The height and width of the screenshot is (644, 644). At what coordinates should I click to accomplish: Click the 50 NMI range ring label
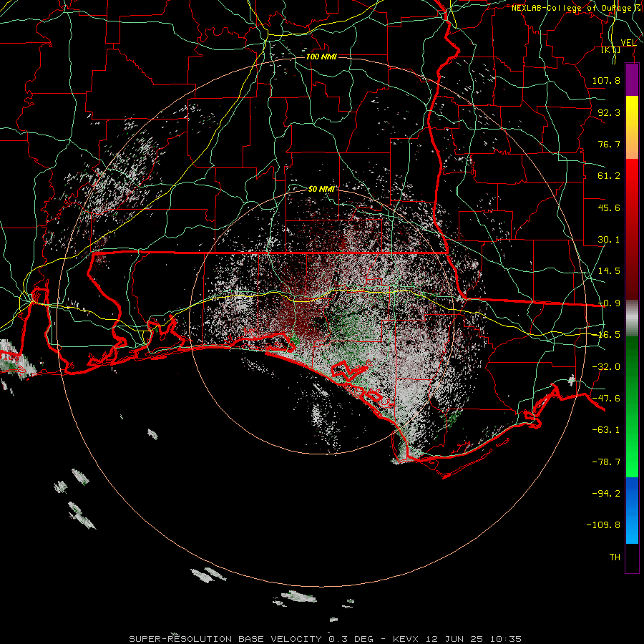(321, 189)
